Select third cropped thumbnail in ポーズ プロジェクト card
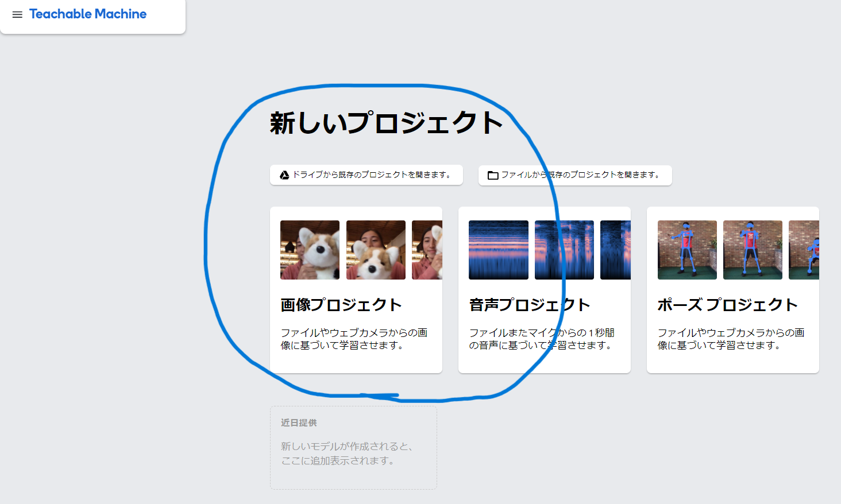The image size is (841, 504). tap(804, 250)
